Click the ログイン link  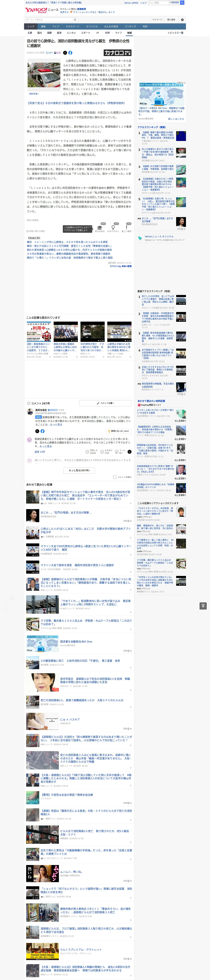coord(64,12)
